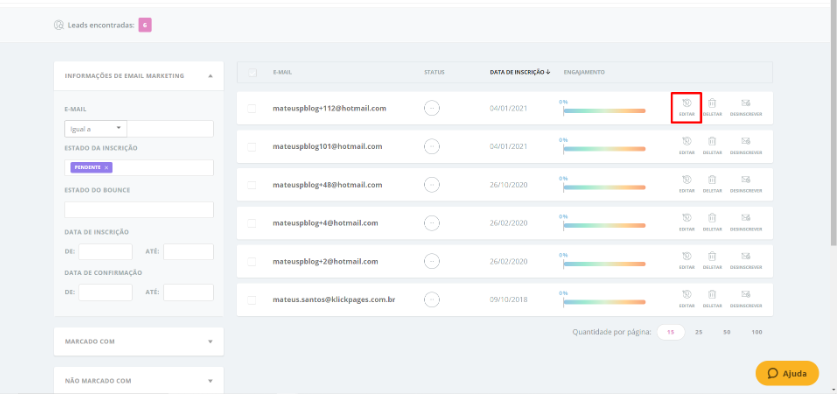Viewport: 838px width, 396px height.
Task: Click the Leads encontradas search icon
Action: [x=59, y=25]
